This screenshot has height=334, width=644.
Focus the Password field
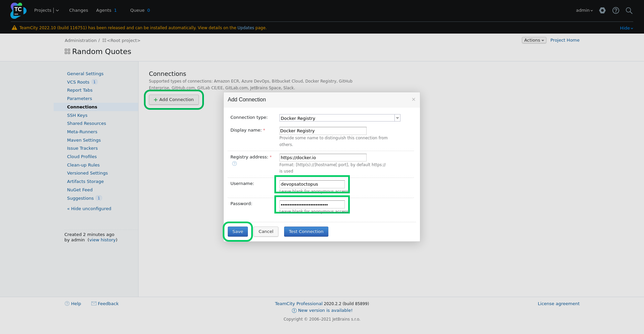tap(312, 204)
